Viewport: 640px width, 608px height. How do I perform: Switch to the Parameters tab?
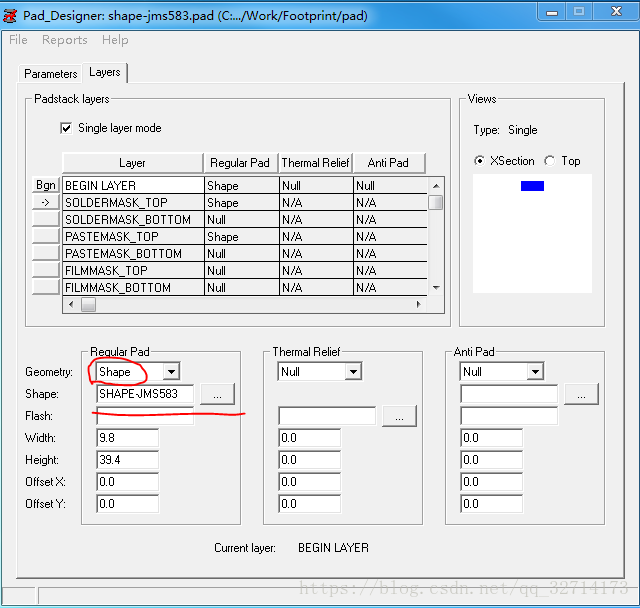click(50, 74)
